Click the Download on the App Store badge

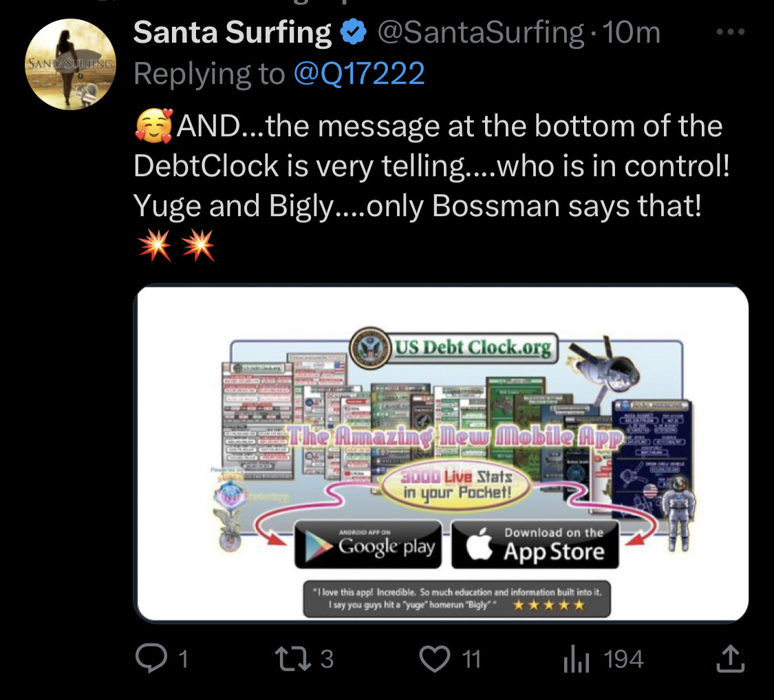pyautogui.click(x=535, y=544)
